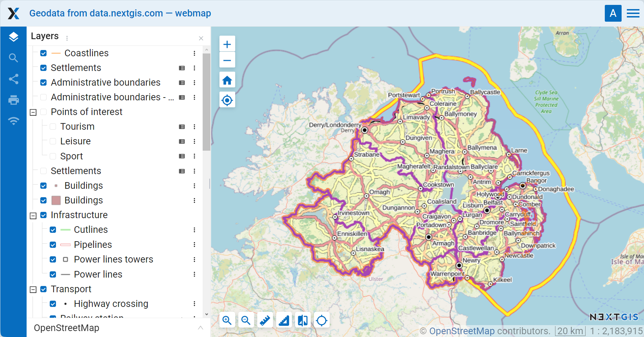Disable the Pipelines layer checkbox
This screenshot has height=337, width=644.
pyautogui.click(x=53, y=245)
